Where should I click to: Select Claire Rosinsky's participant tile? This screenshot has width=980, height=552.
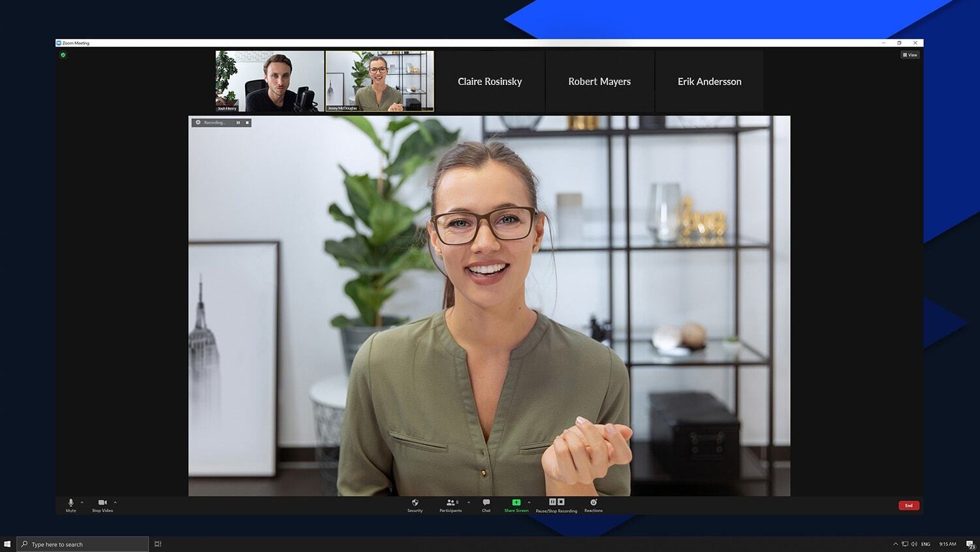(x=490, y=82)
